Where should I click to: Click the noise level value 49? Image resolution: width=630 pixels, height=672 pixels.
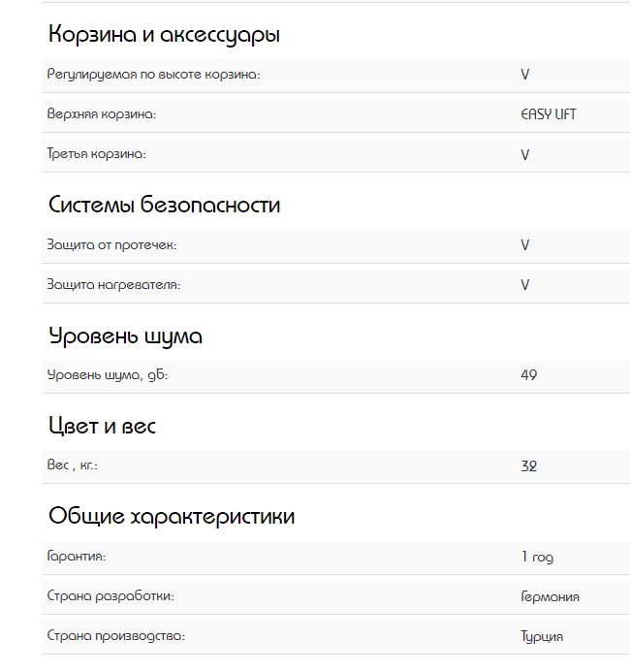pos(528,375)
